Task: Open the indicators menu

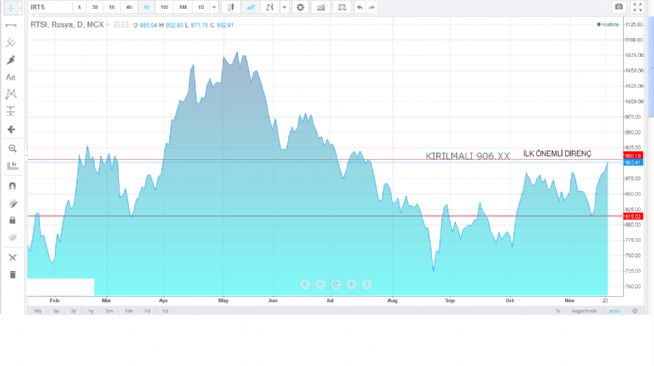Action: (x=321, y=7)
